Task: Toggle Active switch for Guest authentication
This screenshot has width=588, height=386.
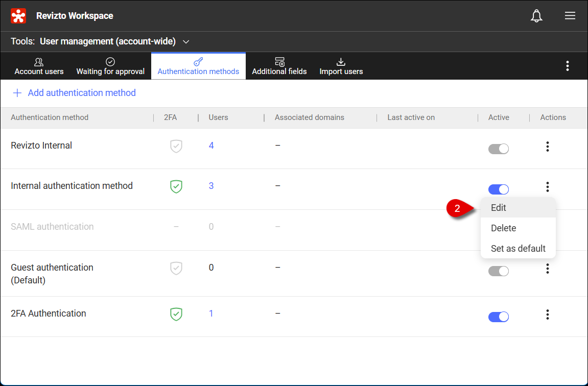Action: pos(499,271)
